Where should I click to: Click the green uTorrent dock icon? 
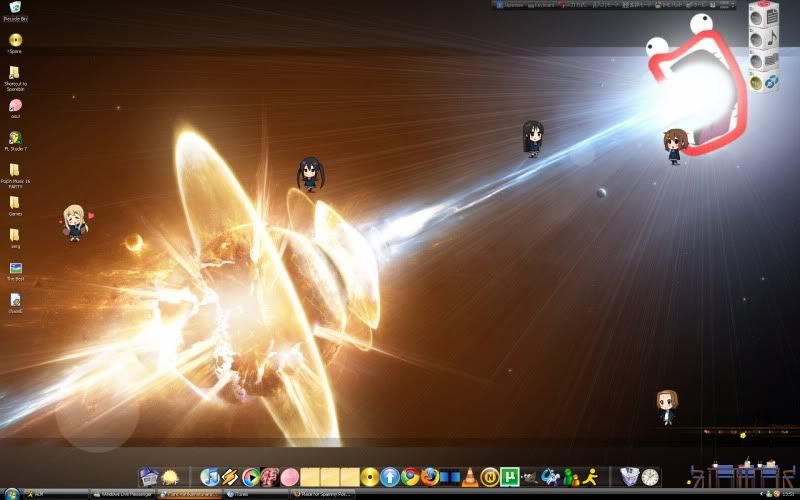pos(510,477)
